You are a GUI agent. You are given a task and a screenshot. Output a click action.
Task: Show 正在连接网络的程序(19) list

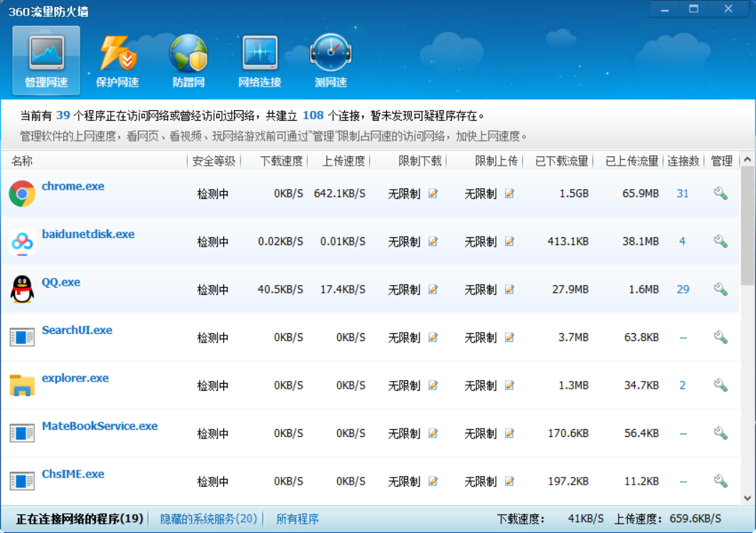pyautogui.click(x=80, y=519)
